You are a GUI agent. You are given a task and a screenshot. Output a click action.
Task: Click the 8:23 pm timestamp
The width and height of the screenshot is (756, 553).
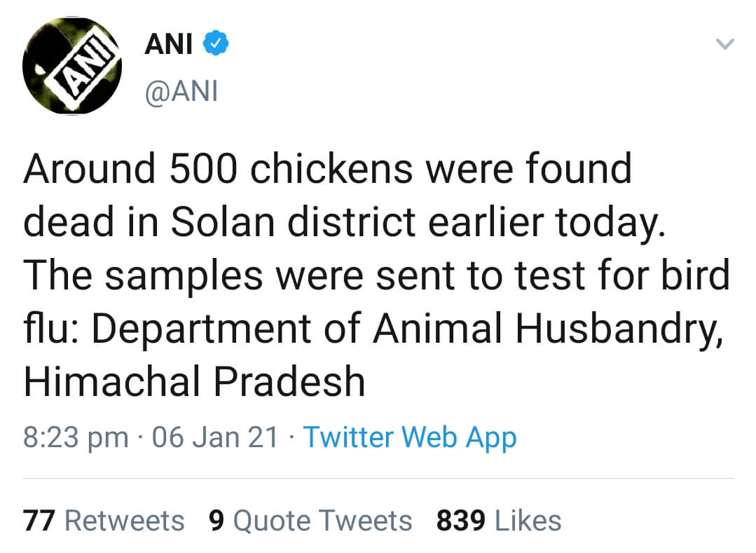click(76, 437)
